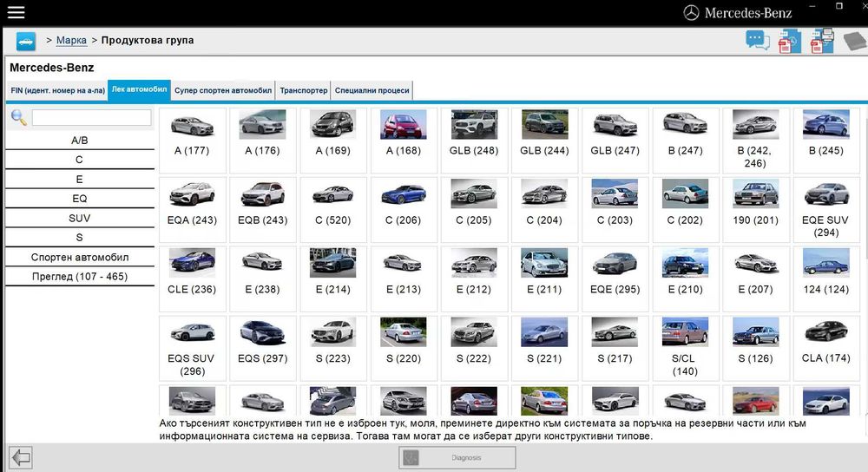Switch to the Транспортер tab
The width and height of the screenshot is (868, 472).
[x=303, y=91]
